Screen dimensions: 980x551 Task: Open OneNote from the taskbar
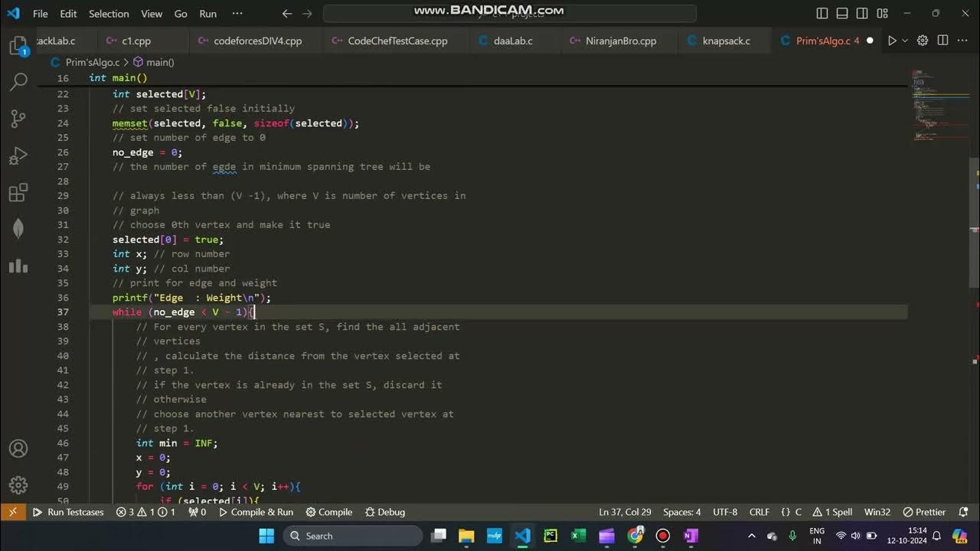[x=691, y=536]
